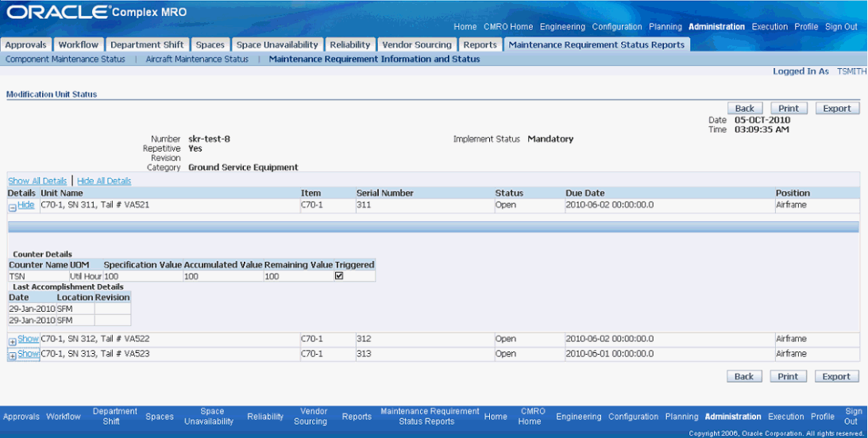Screen dimensions: 868x438
Task: Click the bottom Export button
Action: point(836,377)
